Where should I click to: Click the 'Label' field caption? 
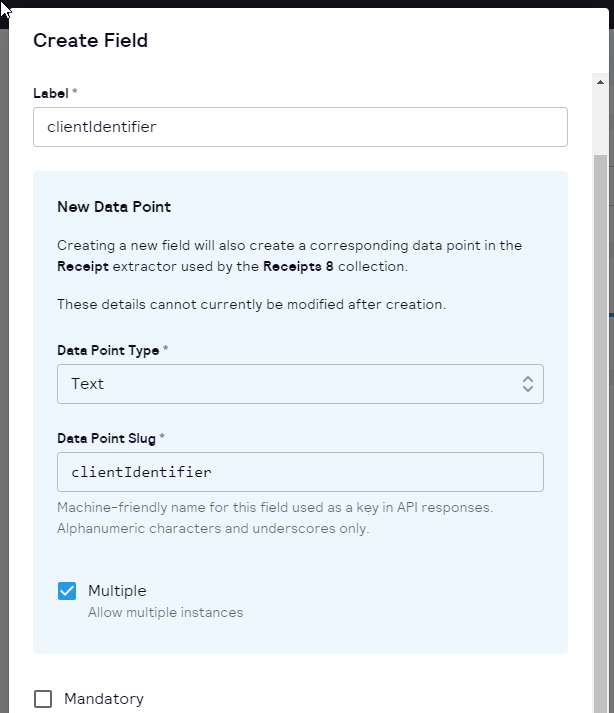[x=51, y=93]
